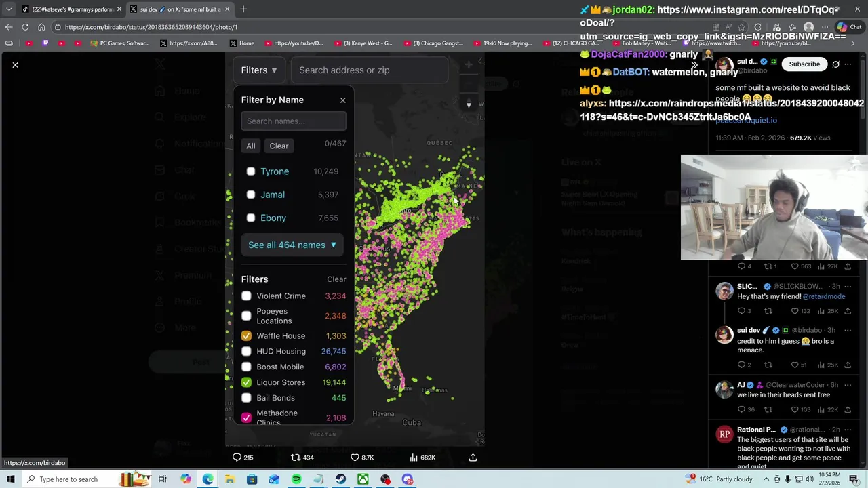This screenshot has width=868, height=488.
Task: Enable the Popeyes Locations filter
Action: [x=246, y=316]
